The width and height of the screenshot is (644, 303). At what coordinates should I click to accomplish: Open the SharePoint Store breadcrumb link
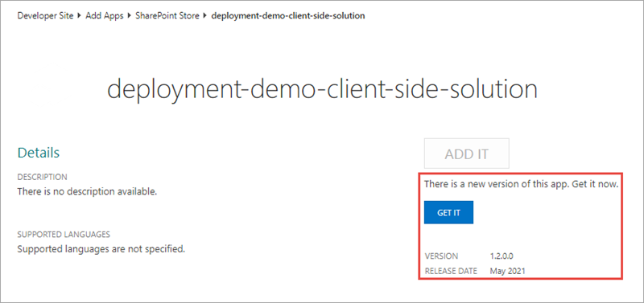(x=167, y=16)
